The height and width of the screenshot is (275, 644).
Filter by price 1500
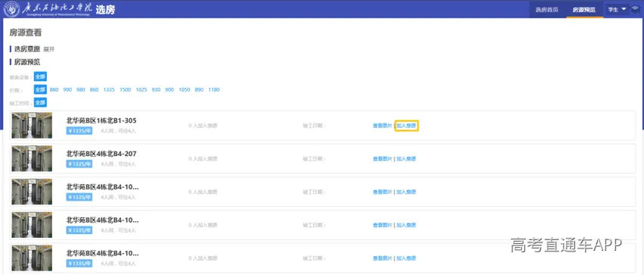(126, 89)
